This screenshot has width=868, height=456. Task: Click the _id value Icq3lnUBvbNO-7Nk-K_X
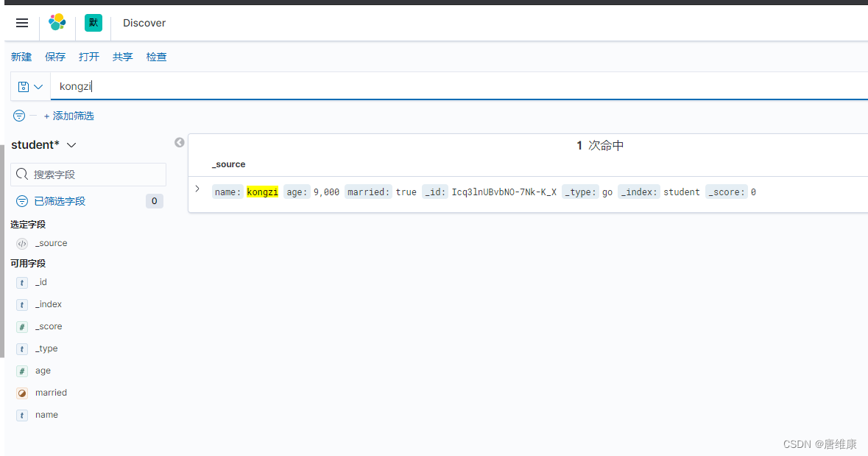click(504, 192)
